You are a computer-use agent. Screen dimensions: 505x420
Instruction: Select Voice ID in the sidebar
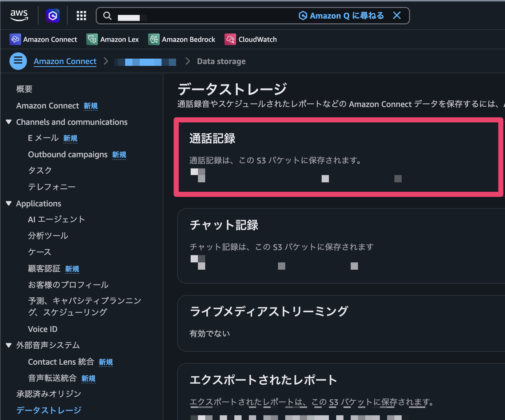pos(43,329)
